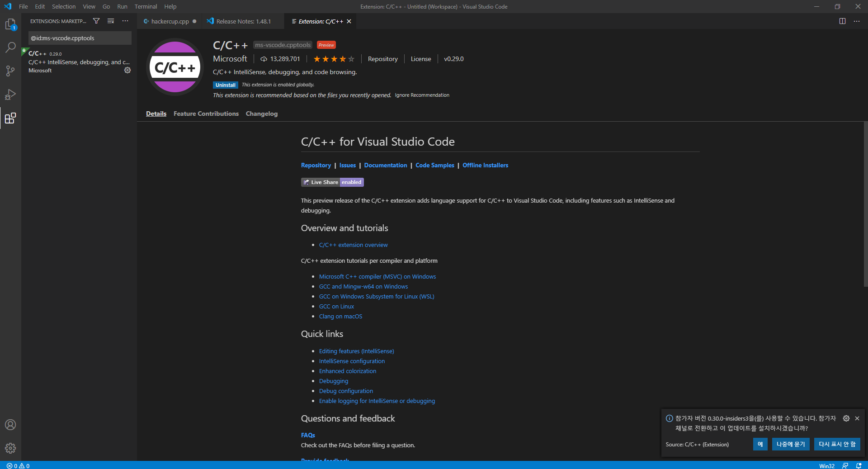Open the Search view in activity bar

pyautogui.click(x=10, y=47)
